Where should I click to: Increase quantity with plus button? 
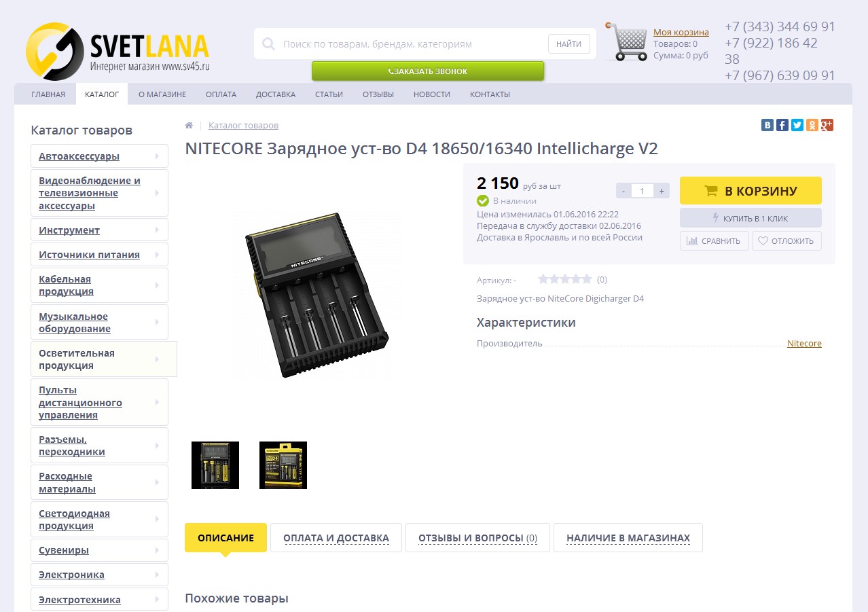tap(662, 191)
